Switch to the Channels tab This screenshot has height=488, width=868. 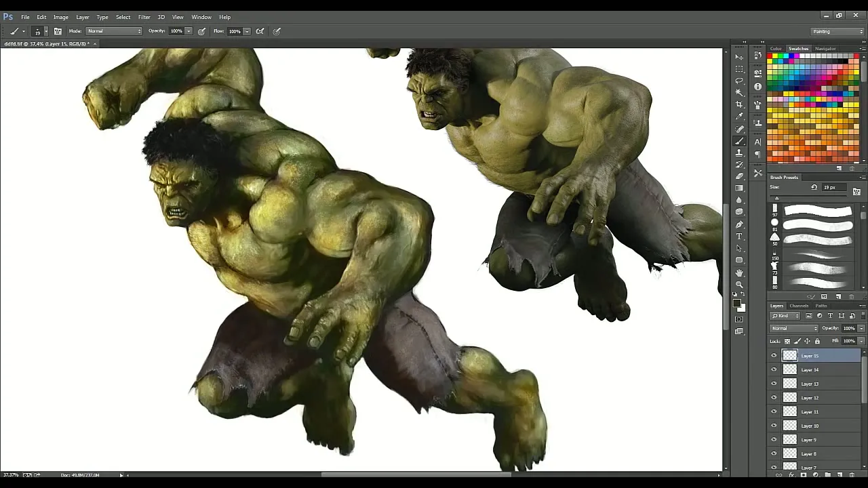click(x=799, y=306)
